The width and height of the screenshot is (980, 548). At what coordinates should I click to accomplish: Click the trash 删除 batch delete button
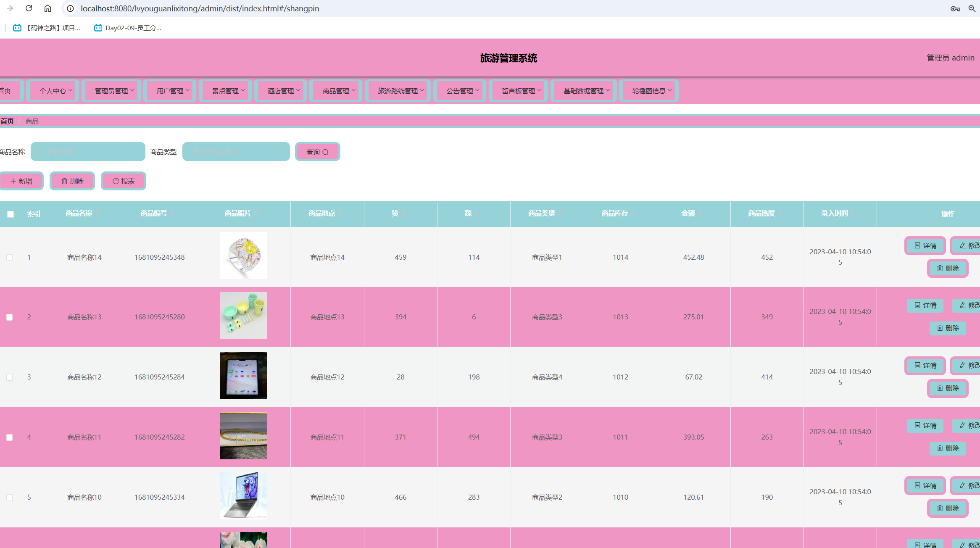72,181
